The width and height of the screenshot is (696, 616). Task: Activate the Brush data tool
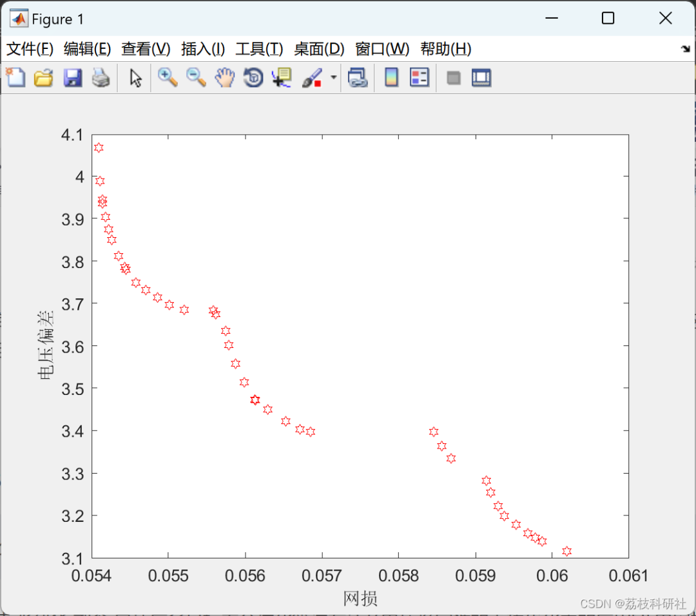point(312,78)
